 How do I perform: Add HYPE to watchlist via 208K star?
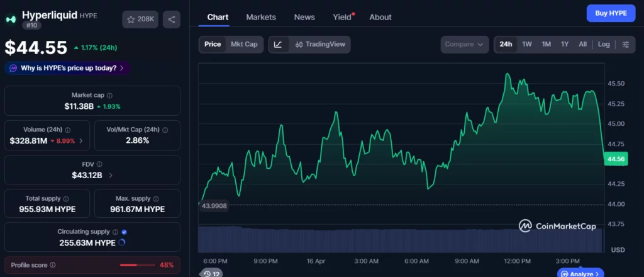[x=140, y=20]
